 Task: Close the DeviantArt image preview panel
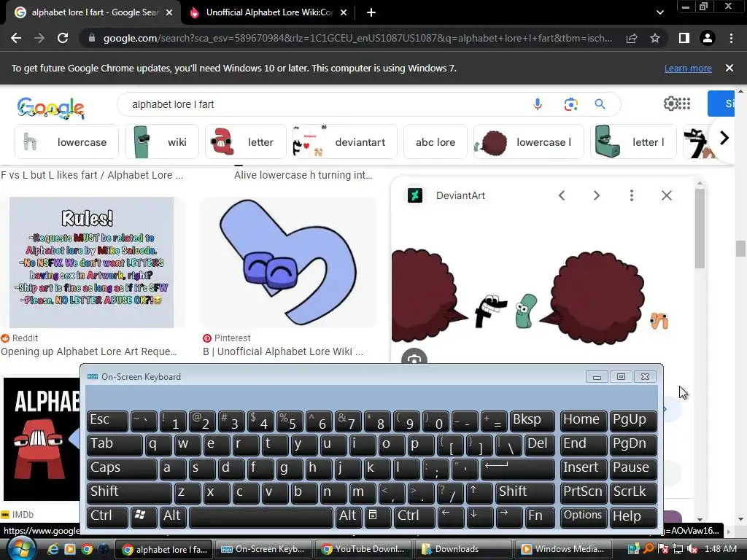667,195
